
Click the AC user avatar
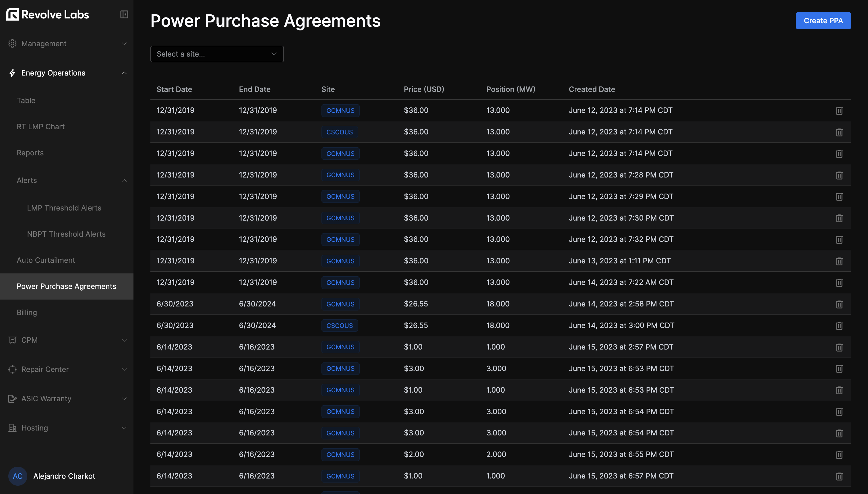(x=18, y=476)
